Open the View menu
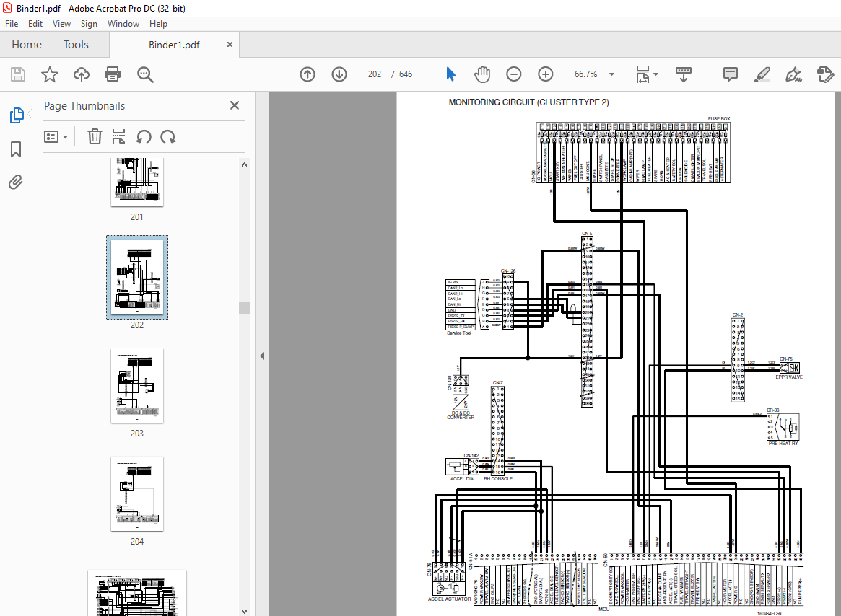This screenshot has width=841, height=616. (61, 24)
